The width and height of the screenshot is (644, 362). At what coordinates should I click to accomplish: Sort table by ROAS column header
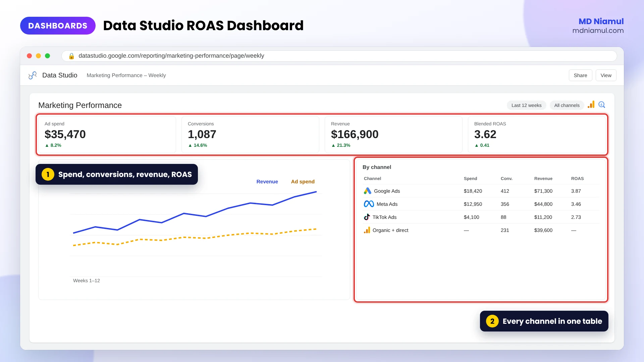(x=577, y=179)
